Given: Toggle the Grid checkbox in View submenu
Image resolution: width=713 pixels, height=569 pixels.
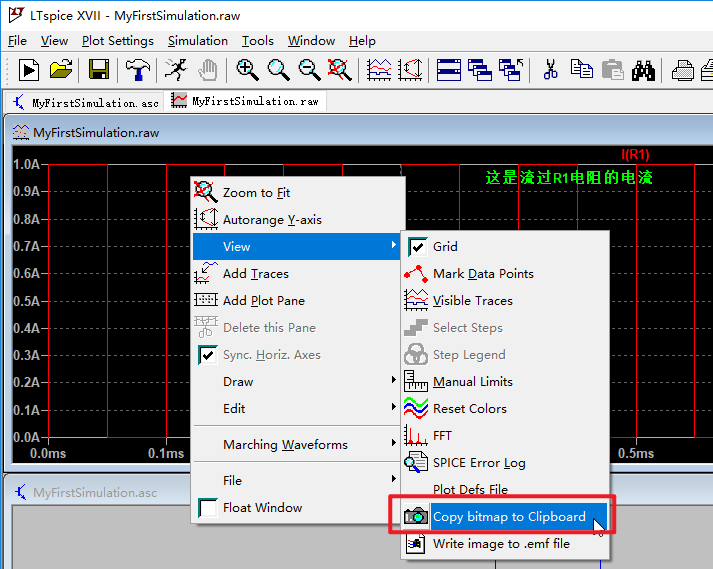Looking at the screenshot, I should 417,247.
